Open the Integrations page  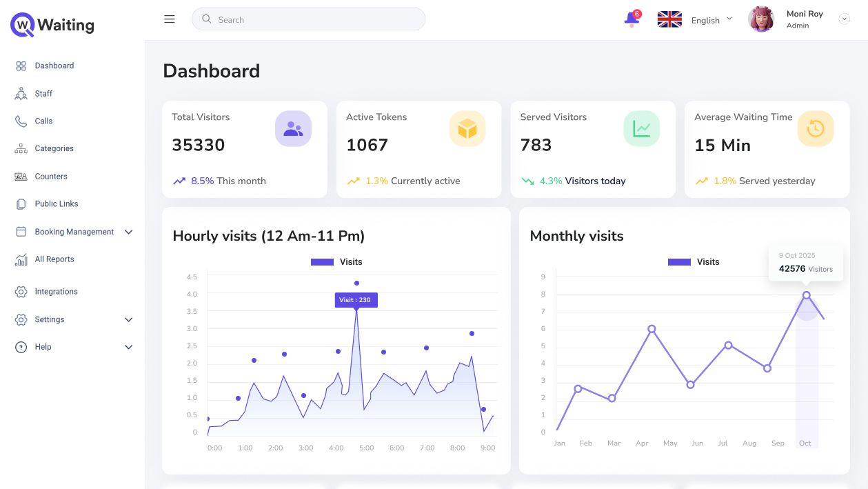(x=21, y=291)
